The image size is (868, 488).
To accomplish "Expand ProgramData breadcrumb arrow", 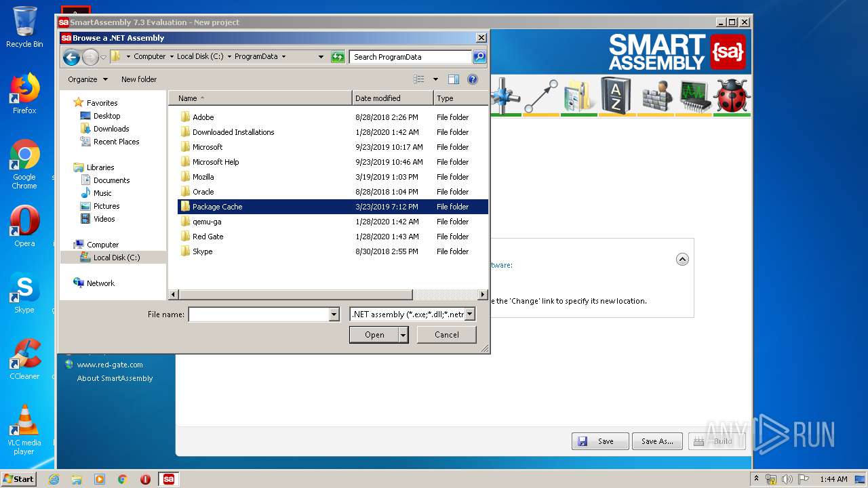I will tap(283, 57).
